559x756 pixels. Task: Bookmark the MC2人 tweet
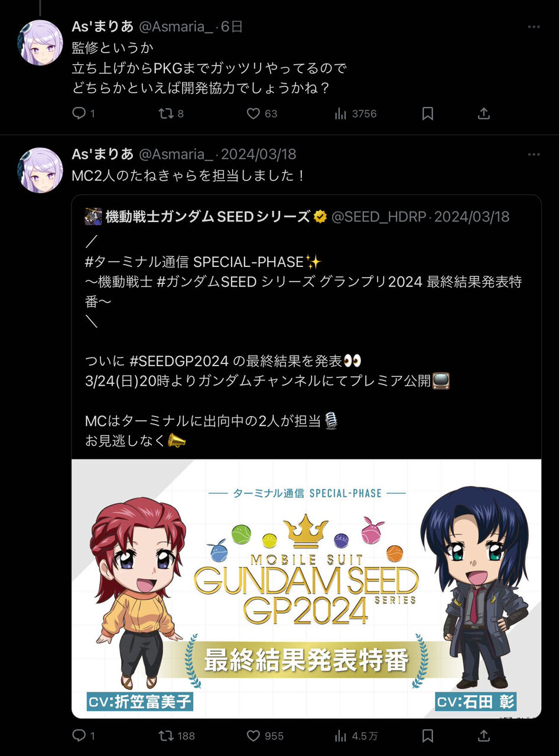(428, 735)
